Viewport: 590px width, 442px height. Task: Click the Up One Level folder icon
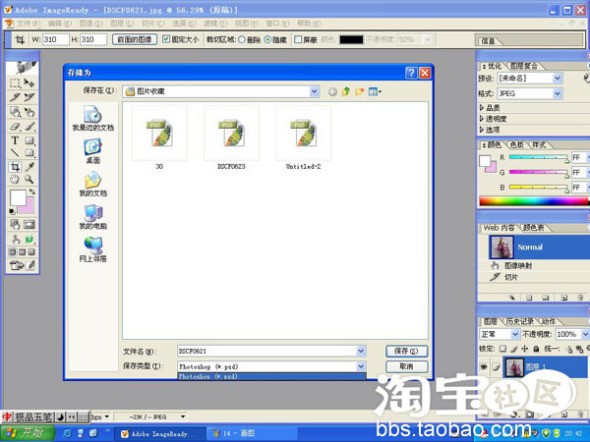click(x=346, y=91)
